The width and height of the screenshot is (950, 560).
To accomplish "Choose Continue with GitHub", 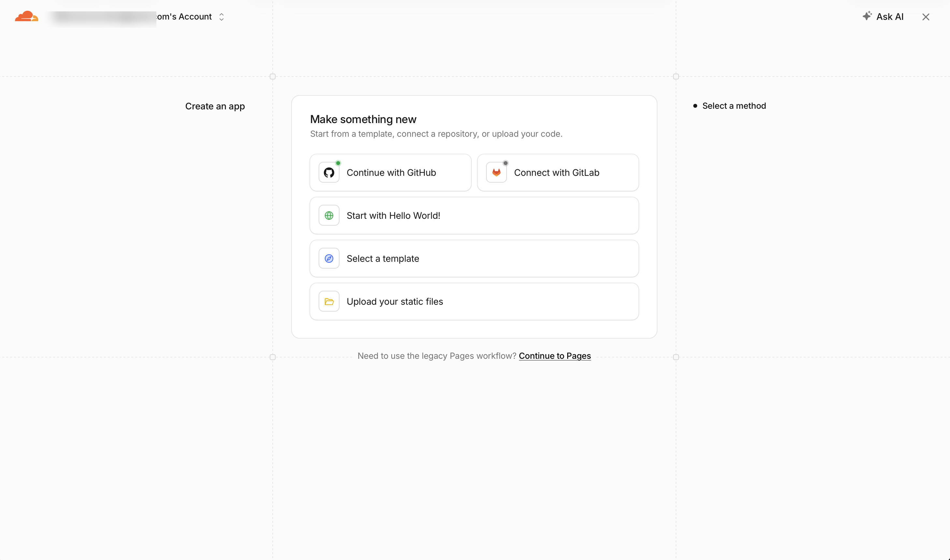I will 390,173.
